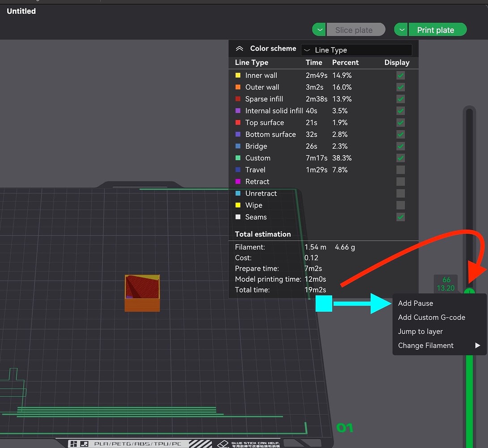Click the Unretract cyan color swatch

[x=238, y=194]
